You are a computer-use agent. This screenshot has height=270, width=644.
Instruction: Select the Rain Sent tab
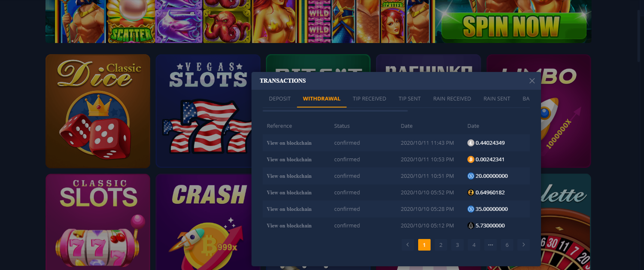pyautogui.click(x=497, y=99)
